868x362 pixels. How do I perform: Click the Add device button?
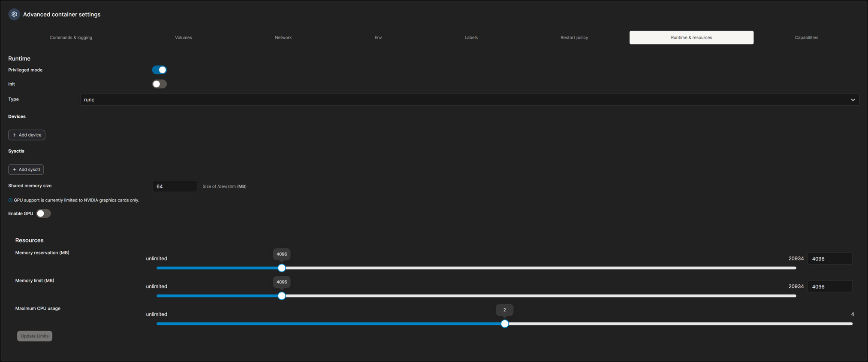[27, 135]
